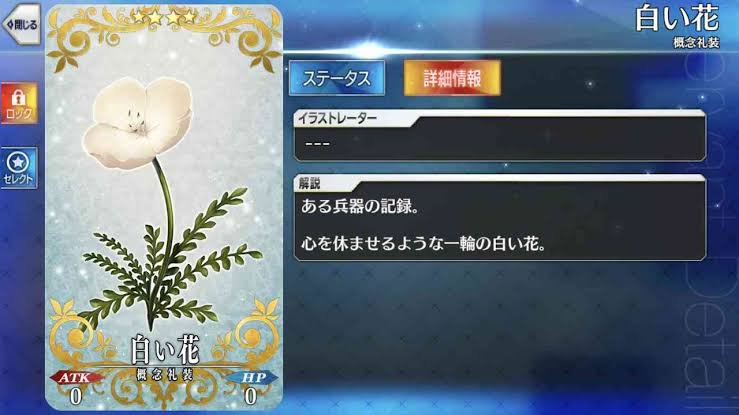
Task: Open the 詳細情報 tab
Action: click(x=452, y=78)
